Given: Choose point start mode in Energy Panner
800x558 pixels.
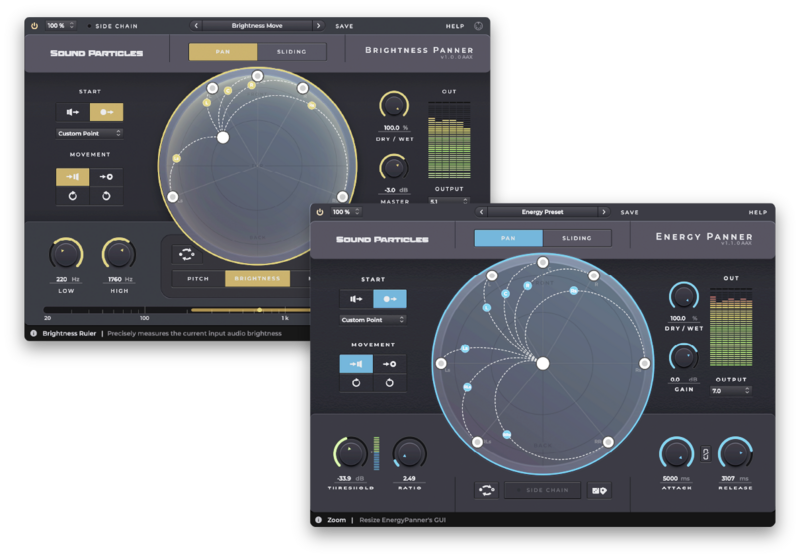Looking at the screenshot, I should point(390,299).
